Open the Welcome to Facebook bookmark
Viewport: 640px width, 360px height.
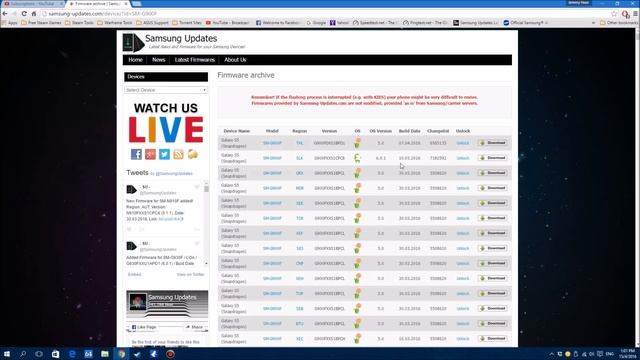click(x=278, y=23)
